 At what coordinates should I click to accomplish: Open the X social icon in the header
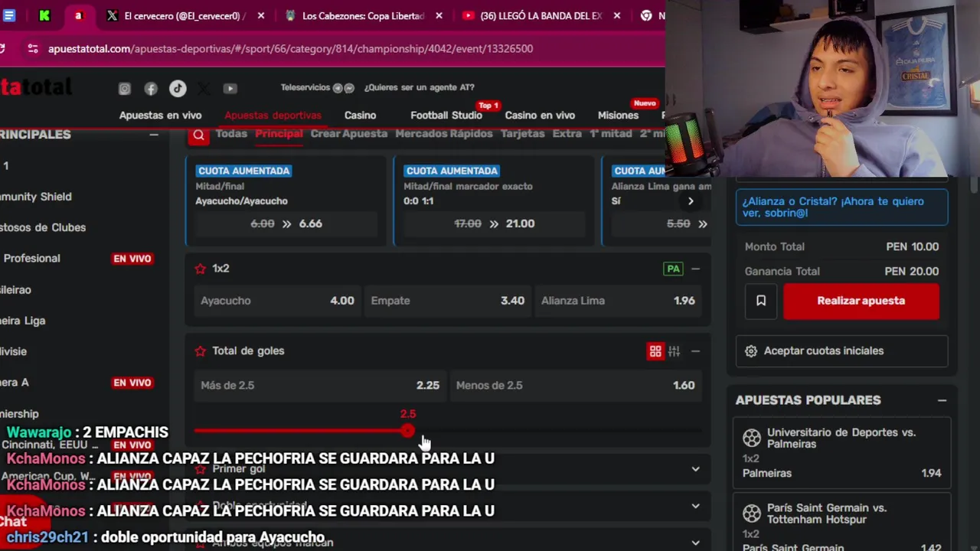(x=204, y=89)
